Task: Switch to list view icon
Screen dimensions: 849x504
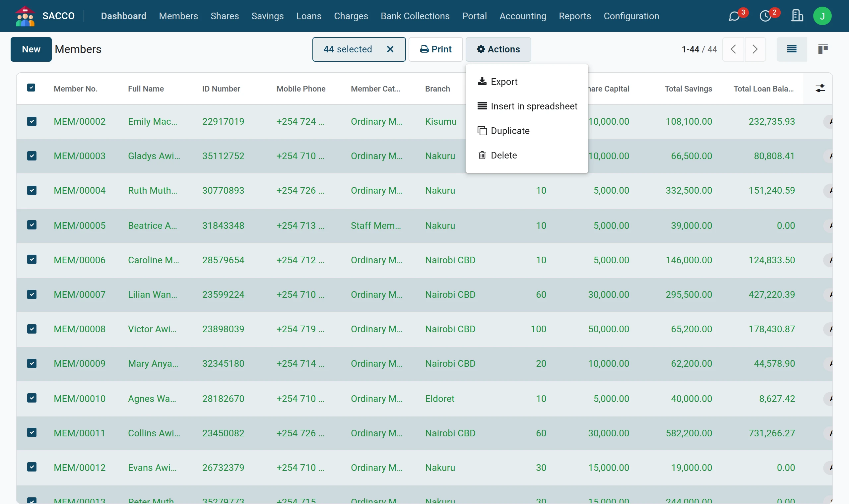Action: pos(792,49)
